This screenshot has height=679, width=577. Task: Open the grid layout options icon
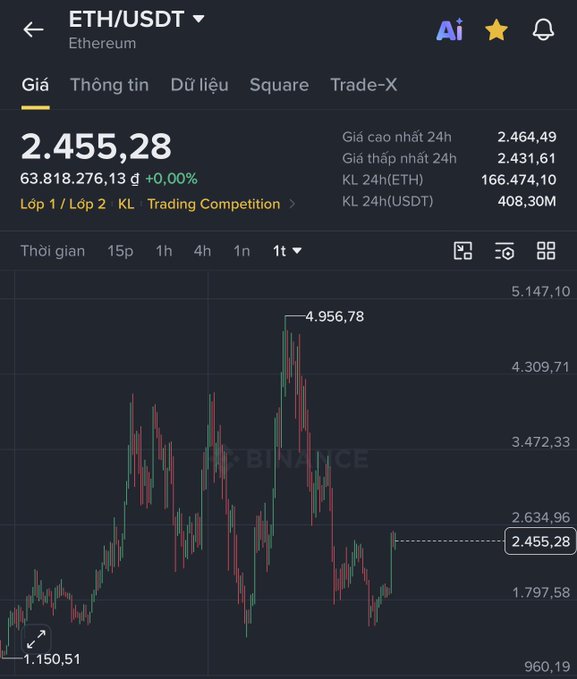click(x=546, y=251)
